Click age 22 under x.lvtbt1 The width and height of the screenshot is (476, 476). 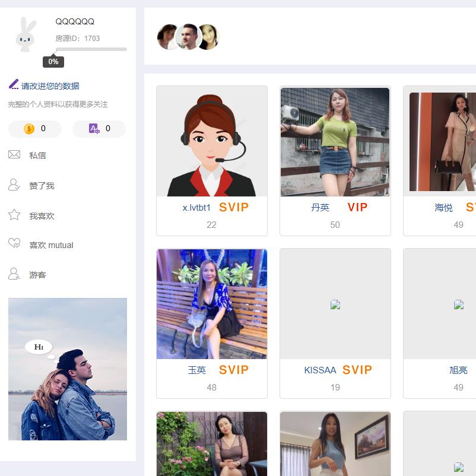click(212, 225)
